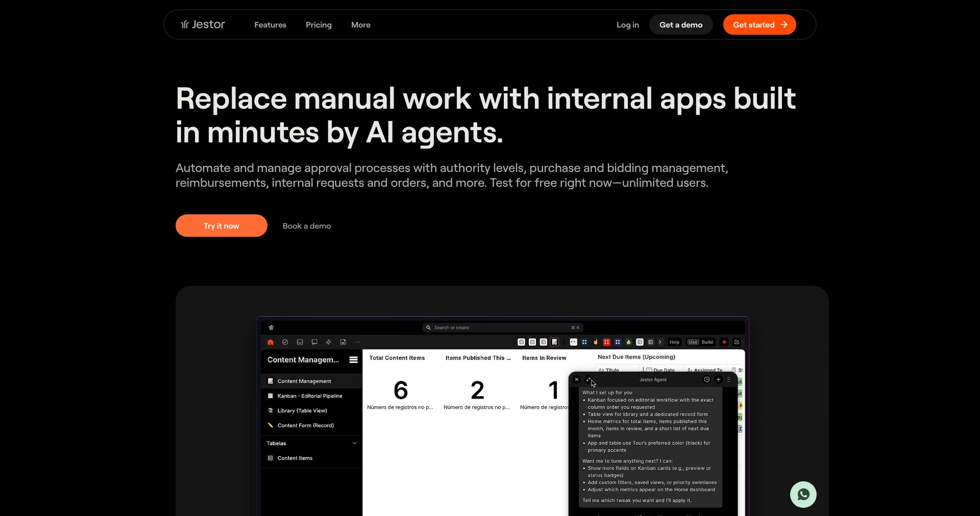Viewport: 980px width, 516px height.
Task: Click the Help button in app toolbar
Action: tap(674, 342)
